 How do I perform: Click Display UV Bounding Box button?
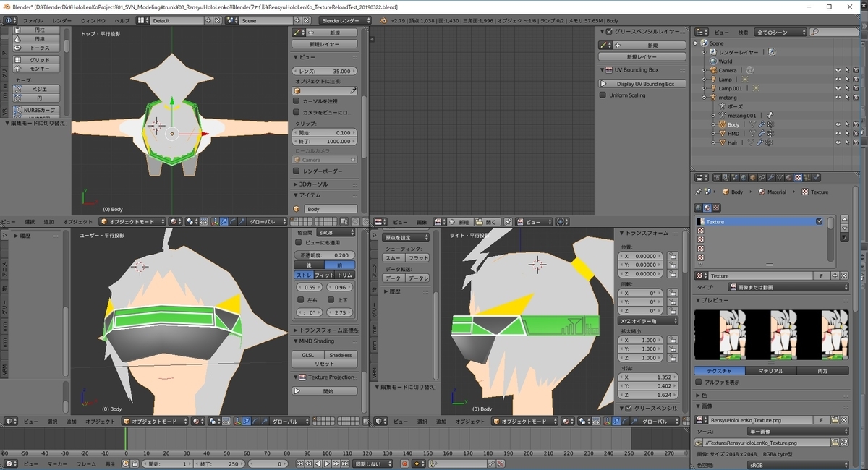(x=643, y=84)
